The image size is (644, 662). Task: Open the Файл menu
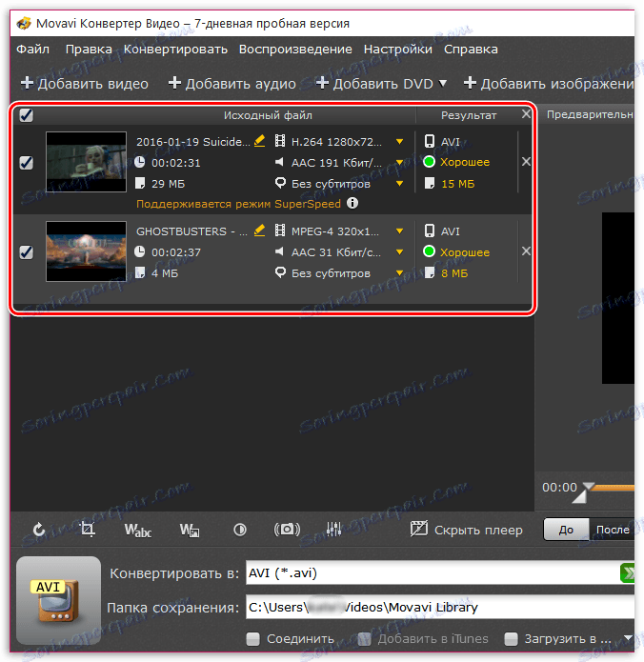33,50
